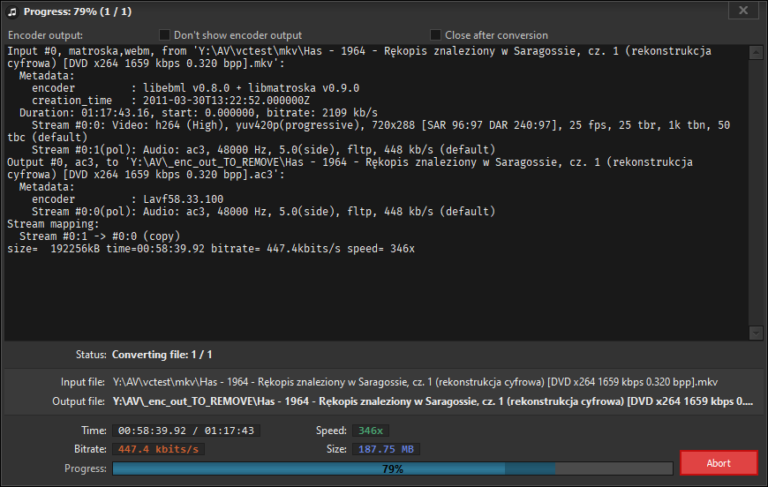
Task: Click the Bitrate value 447.4 kbits/s
Action: coord(158,449)
